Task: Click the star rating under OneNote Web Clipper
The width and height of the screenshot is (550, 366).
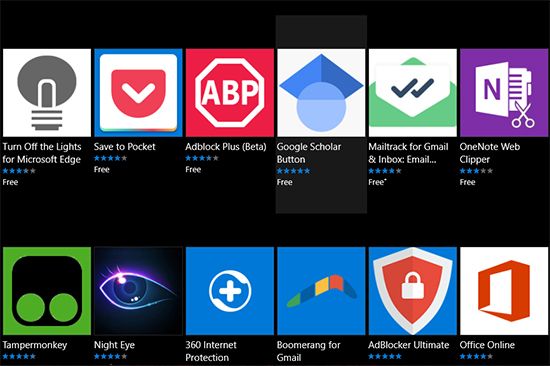Action: click(x=476, y=171)
